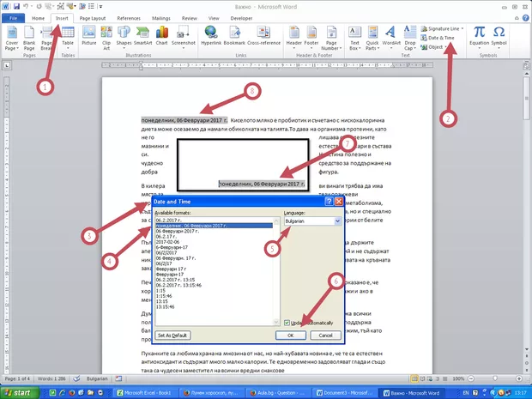
Task: Click the Bulgarian language status bar entry
Action: coord(97,378)
